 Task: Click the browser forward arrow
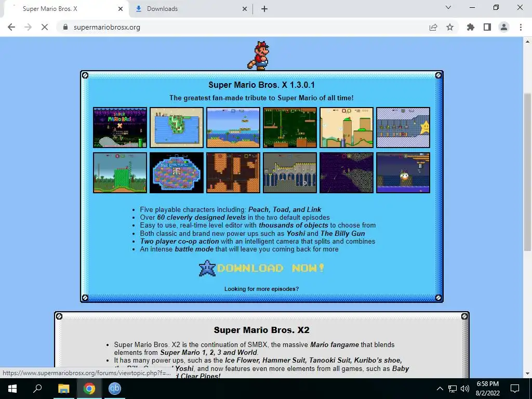(28, 27)
